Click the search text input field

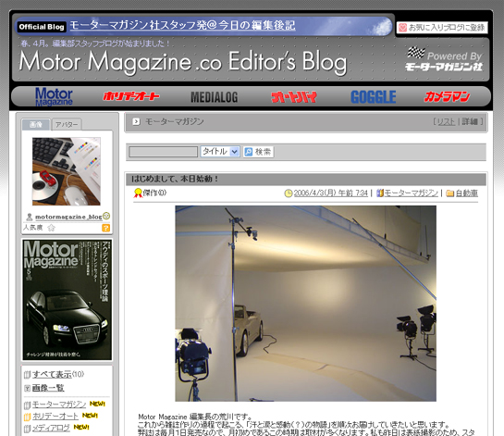coord(164,152)
